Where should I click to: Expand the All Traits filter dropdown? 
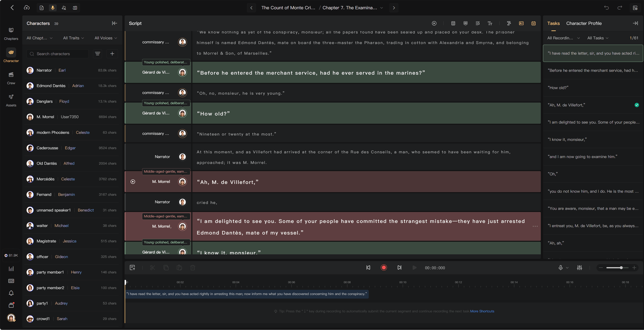pos(73,38)
